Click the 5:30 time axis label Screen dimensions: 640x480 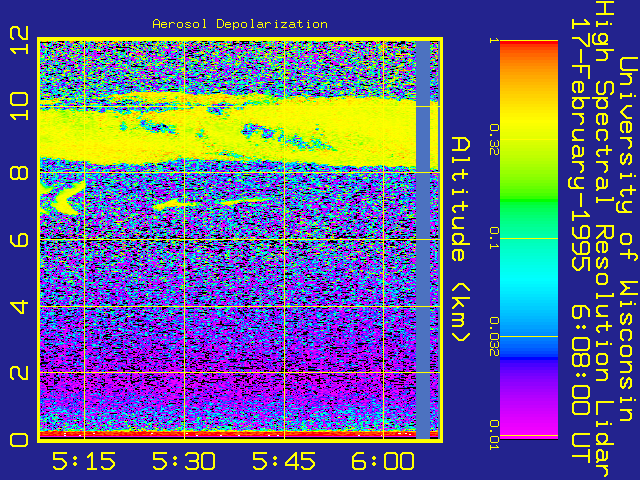point(184,462)
